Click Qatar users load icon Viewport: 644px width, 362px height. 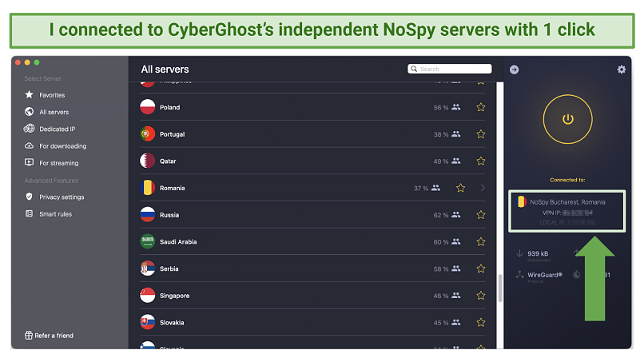click(456, 161)
